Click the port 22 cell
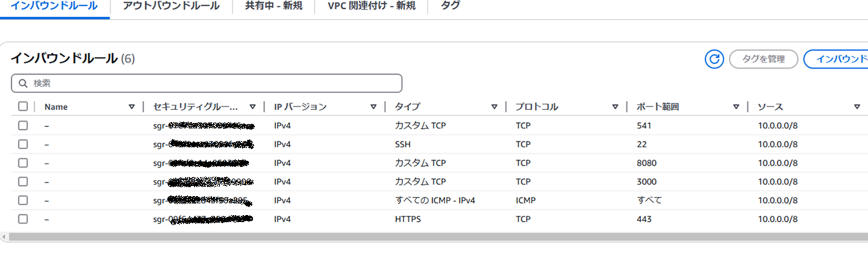 coord(642,144)
